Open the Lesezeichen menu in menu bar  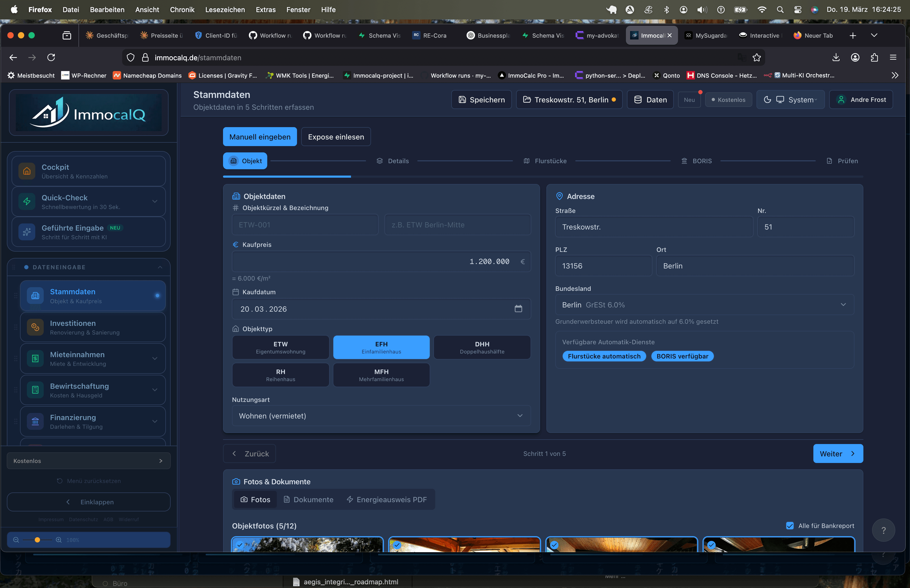225,9
